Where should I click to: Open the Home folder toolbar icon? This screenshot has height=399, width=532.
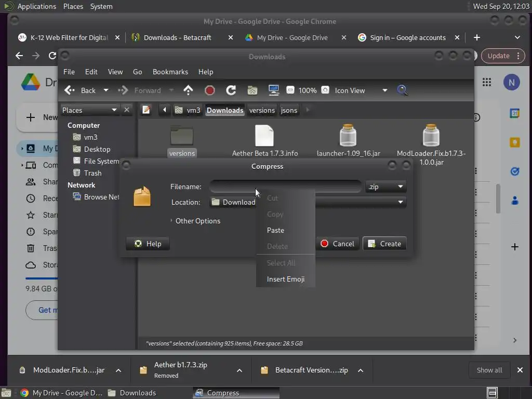coord(252,90)
